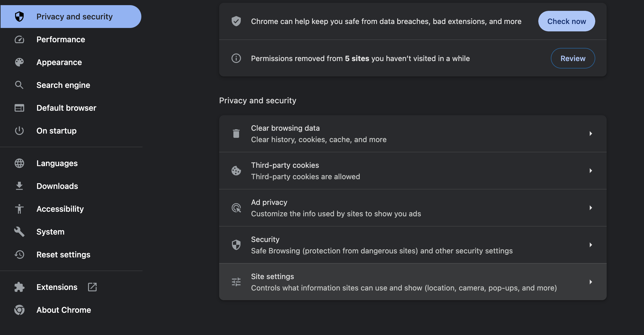Go to Appearance settings
644x335 pixels.
pyautogui.click(x=71, y=62)
